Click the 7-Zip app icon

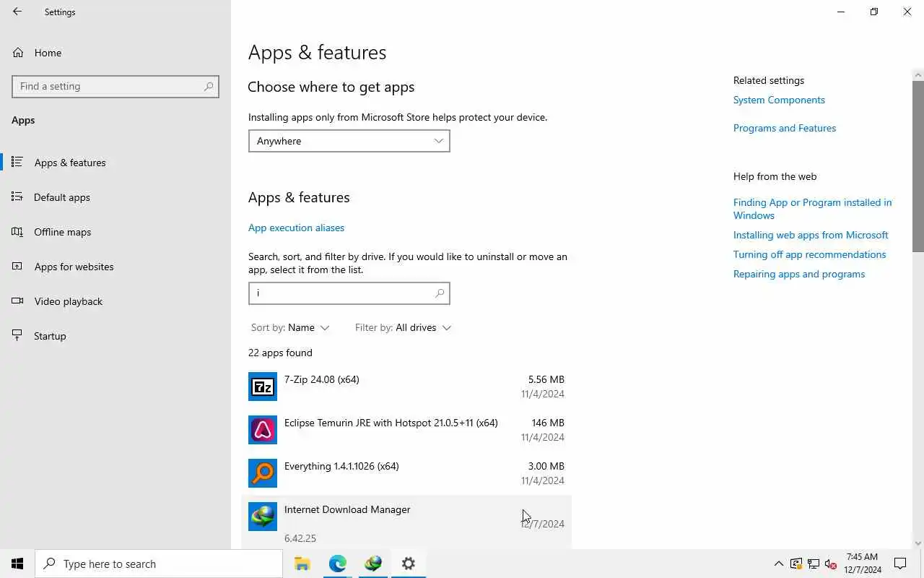[263, 387]
